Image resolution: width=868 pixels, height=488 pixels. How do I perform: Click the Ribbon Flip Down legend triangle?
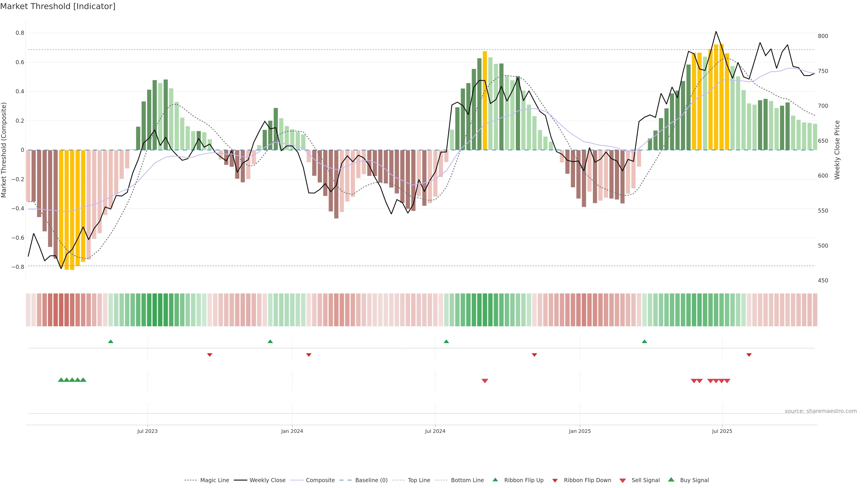tap(555, 481)
